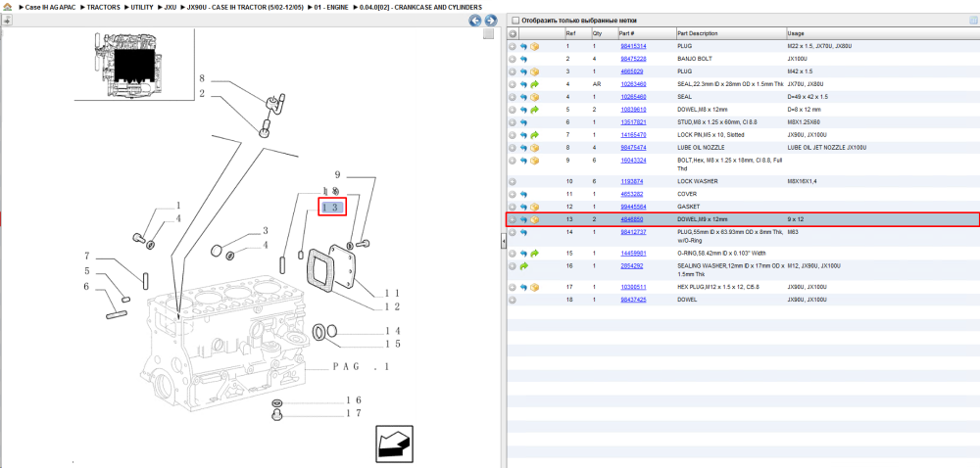Select callout number 11 in the diagram
This screenshot has width=980, height=468.
click(x=393, y=292)
